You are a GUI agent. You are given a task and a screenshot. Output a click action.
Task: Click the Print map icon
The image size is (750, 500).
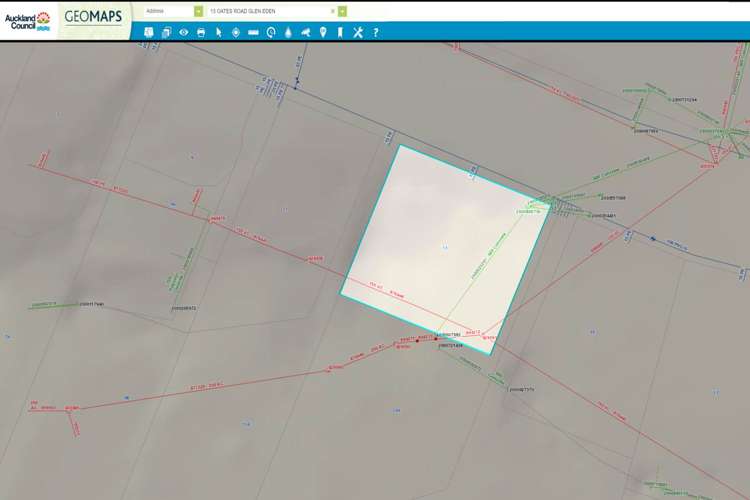[x=201, y=32]
